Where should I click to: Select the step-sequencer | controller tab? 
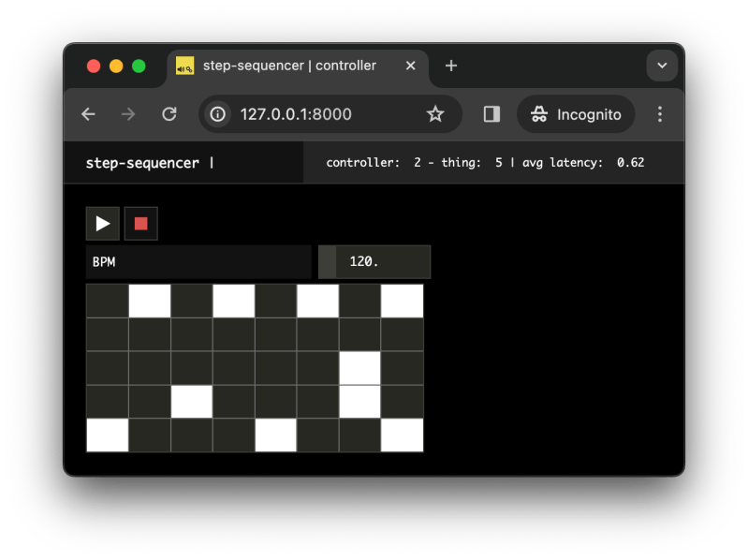point(298,66)
